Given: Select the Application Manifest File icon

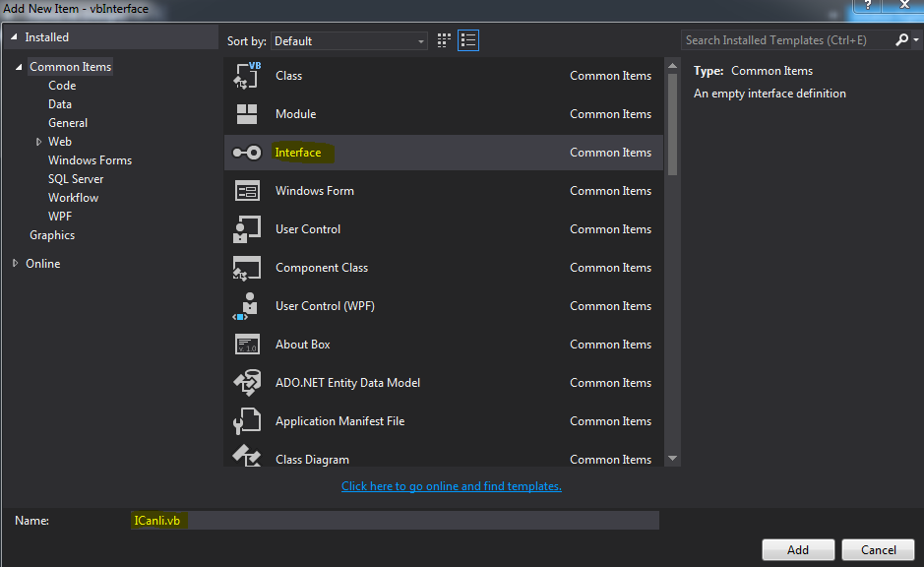Looking at the screenshot, I should pyautogui.click(x=247, y=421).
